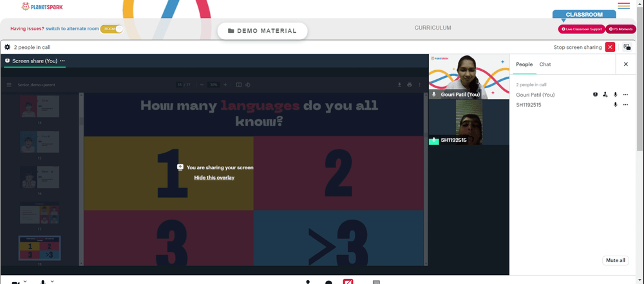Switch to the People tab
This screenshot has width=644, height=284.
coord(524,64)
